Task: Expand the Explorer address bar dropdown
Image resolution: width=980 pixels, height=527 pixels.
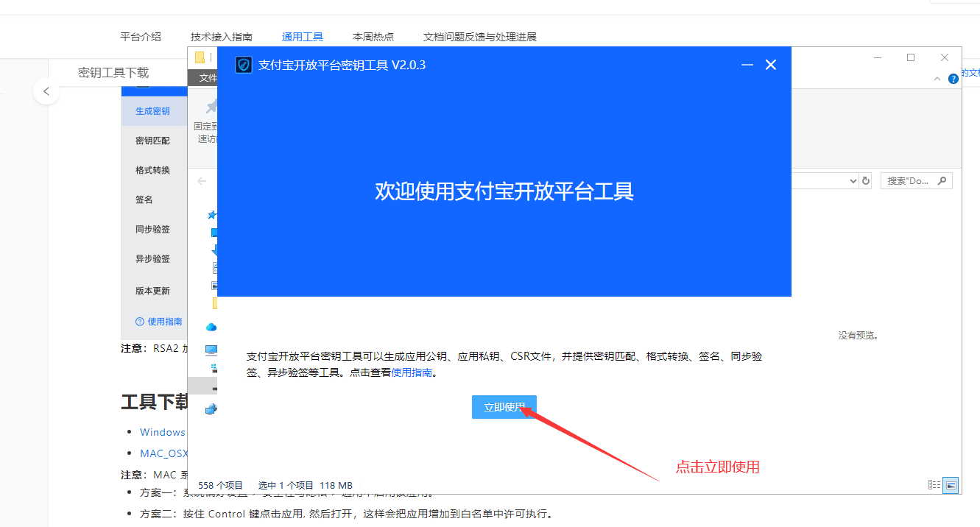Action: pyautogui.click(x=853, y=181)
